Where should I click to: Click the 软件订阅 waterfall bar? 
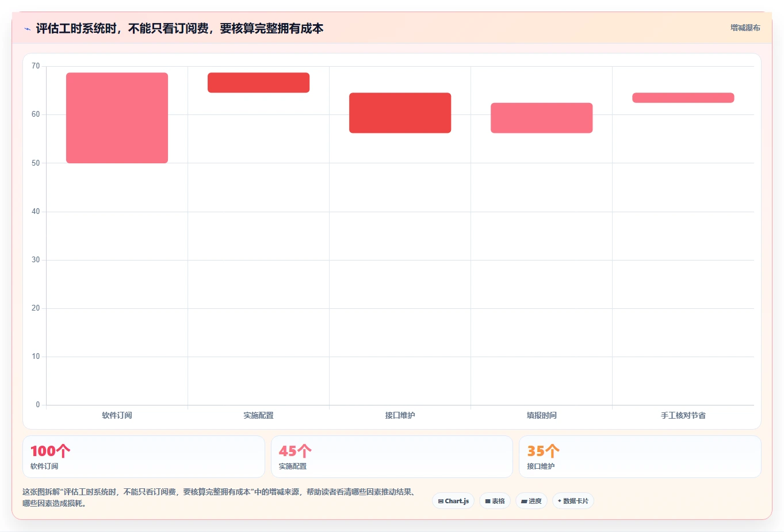click(117, 118)
